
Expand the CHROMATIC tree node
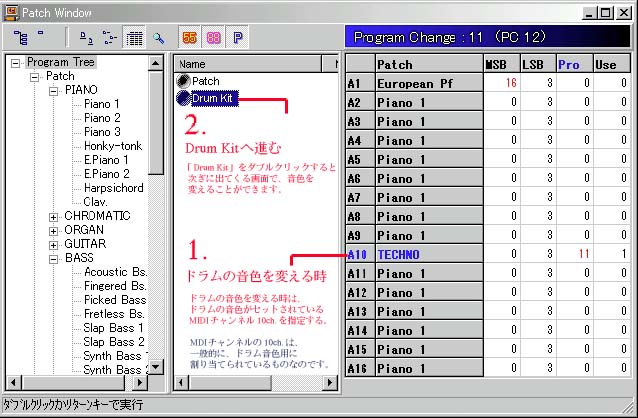point(54,216)
